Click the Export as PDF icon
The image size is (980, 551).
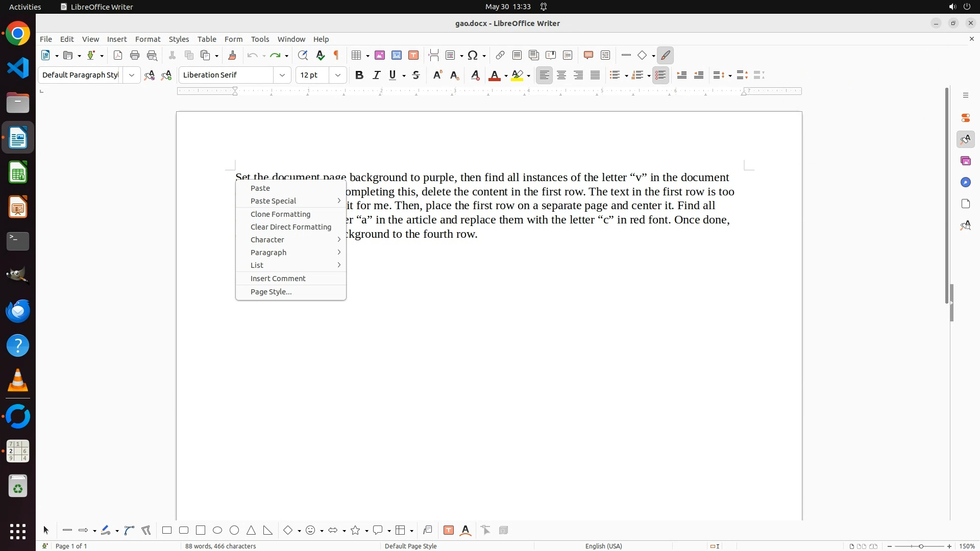[118, 56]
